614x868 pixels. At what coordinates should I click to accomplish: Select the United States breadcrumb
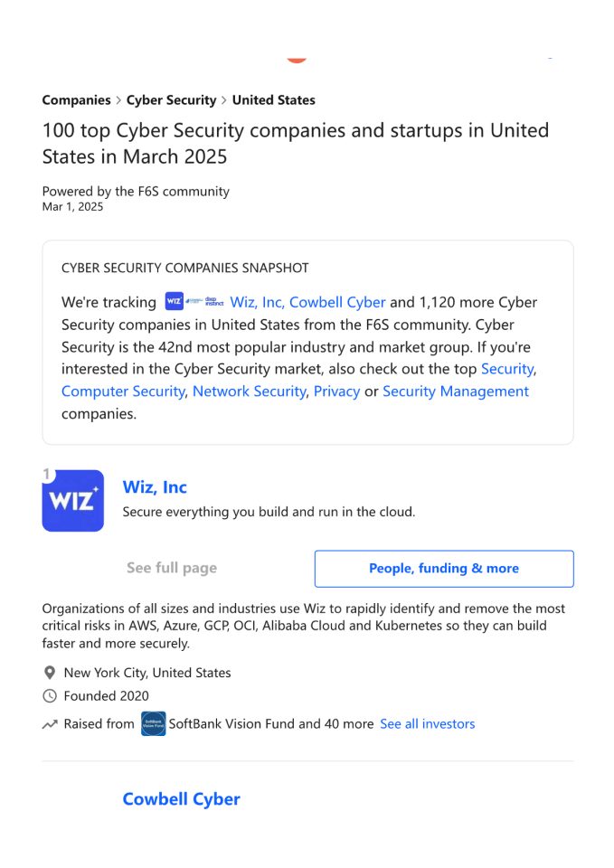pos(274,100)
